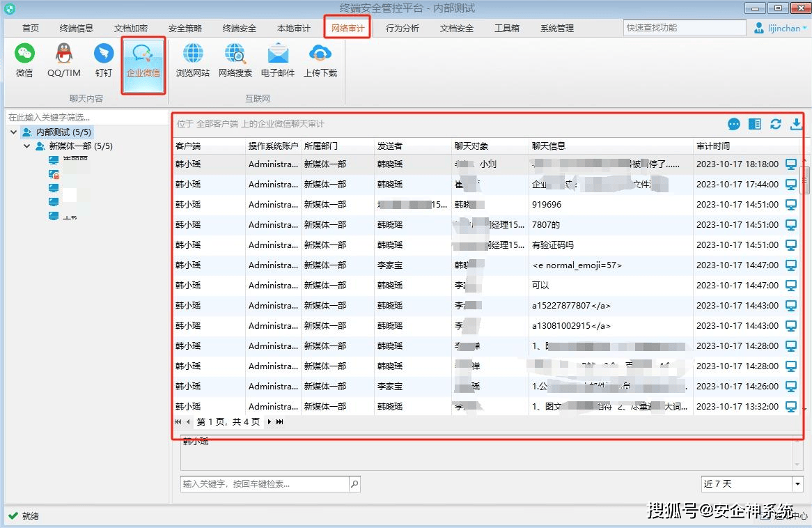Viewport: 812px width, 528px height.
Task: Switch to the 网络审计 tab
Action: click(x=348, y=28)
